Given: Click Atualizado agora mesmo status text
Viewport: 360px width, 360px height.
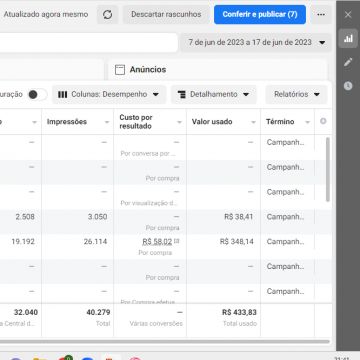Looking at the screenshot, I should point(46,14).
